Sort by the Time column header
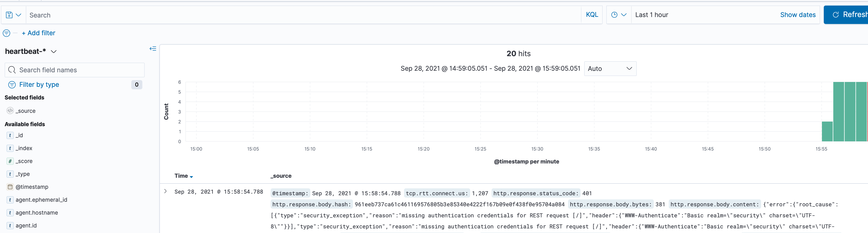The width and height of the screenshot is (868, 233). [181, 176]
